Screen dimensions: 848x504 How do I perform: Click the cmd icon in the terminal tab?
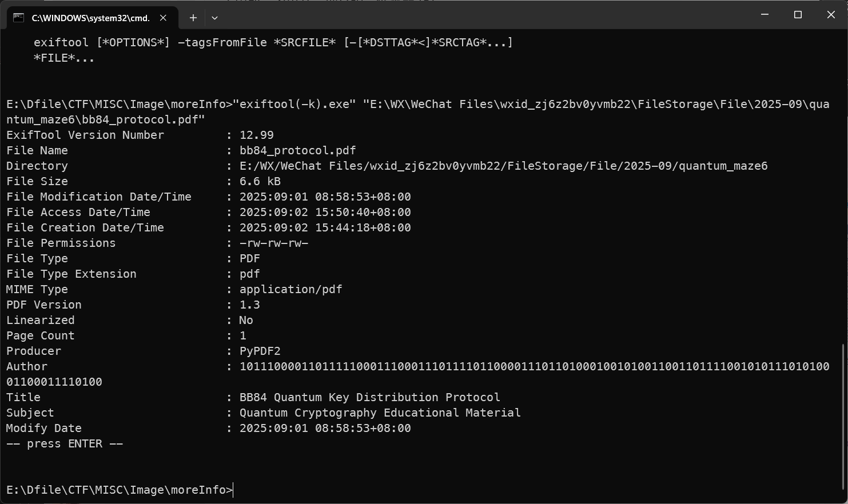pyautogui.click(x=18, y=18)
